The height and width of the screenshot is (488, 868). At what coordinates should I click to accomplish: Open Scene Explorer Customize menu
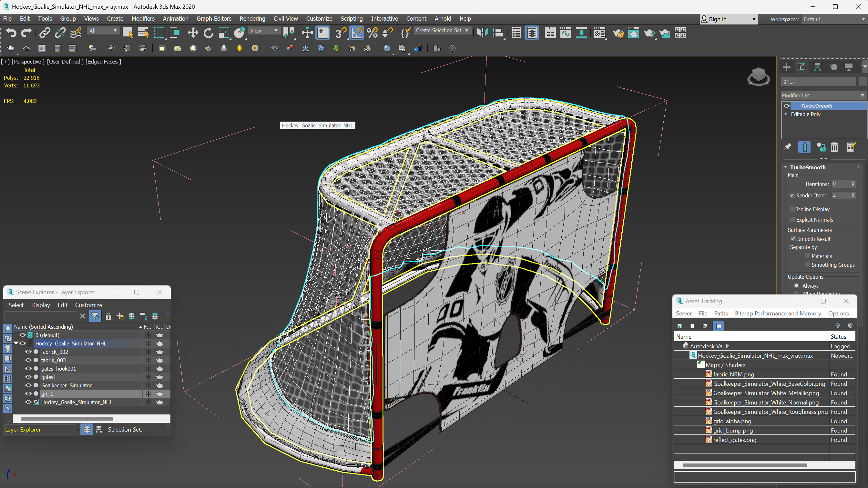coord(88,305)
